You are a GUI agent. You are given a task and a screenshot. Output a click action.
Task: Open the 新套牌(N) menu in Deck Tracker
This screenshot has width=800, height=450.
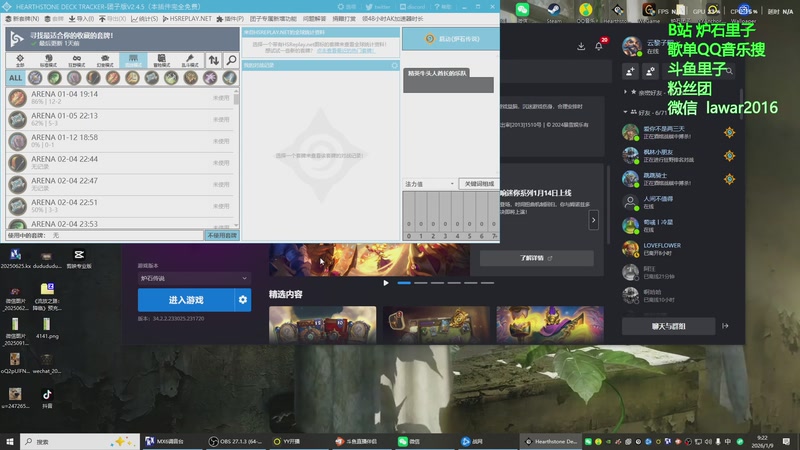click(x=22, y=19)
